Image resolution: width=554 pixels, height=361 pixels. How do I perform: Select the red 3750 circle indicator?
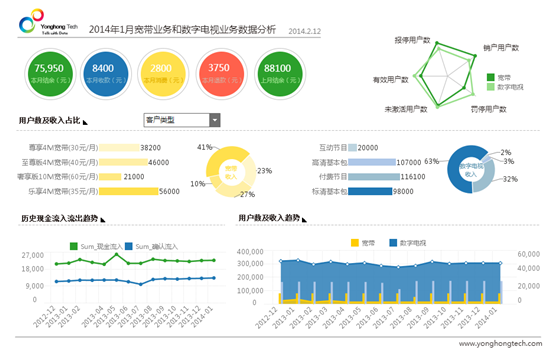222,74
